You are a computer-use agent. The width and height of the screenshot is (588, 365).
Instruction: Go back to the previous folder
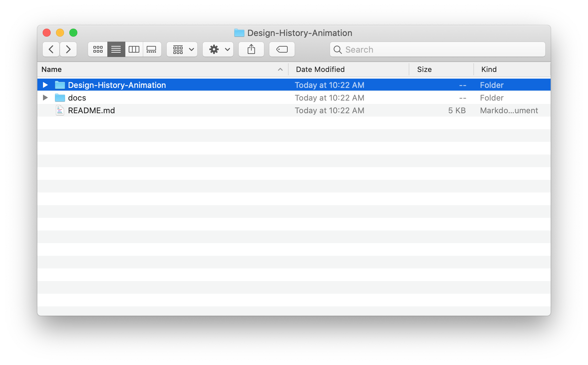(51, 49)
